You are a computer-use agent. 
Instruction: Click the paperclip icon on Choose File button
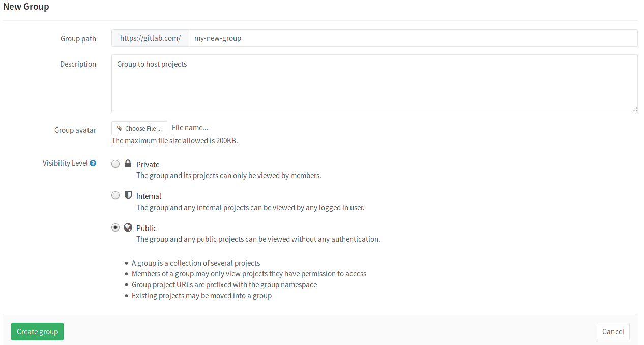click(119, 128)
